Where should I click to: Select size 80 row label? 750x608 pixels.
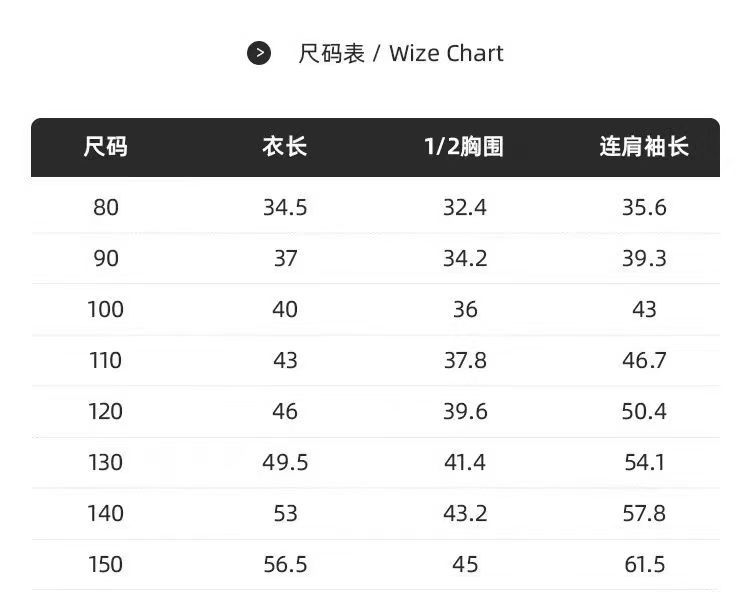(x=105, y=208)
